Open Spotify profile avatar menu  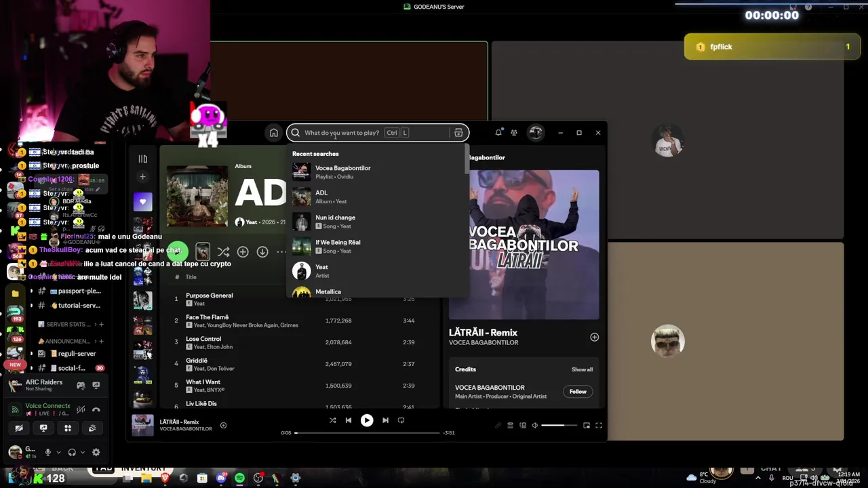coord(536,133)
